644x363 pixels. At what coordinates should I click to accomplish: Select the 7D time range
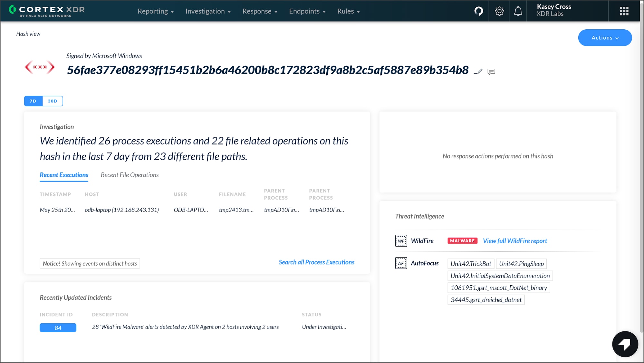tap(33, 101)
